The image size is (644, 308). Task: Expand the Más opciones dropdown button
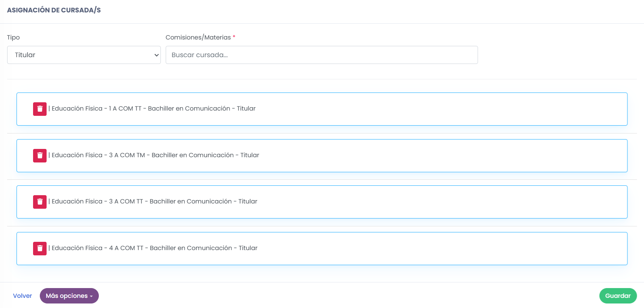tap(69, 296)
